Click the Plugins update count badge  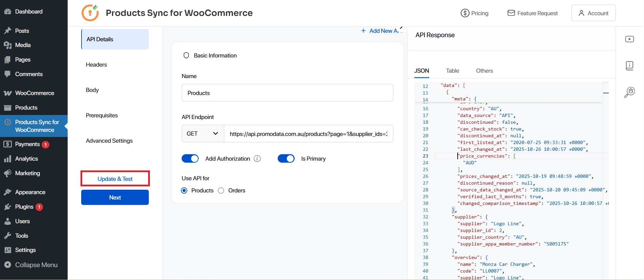(39, 207)
